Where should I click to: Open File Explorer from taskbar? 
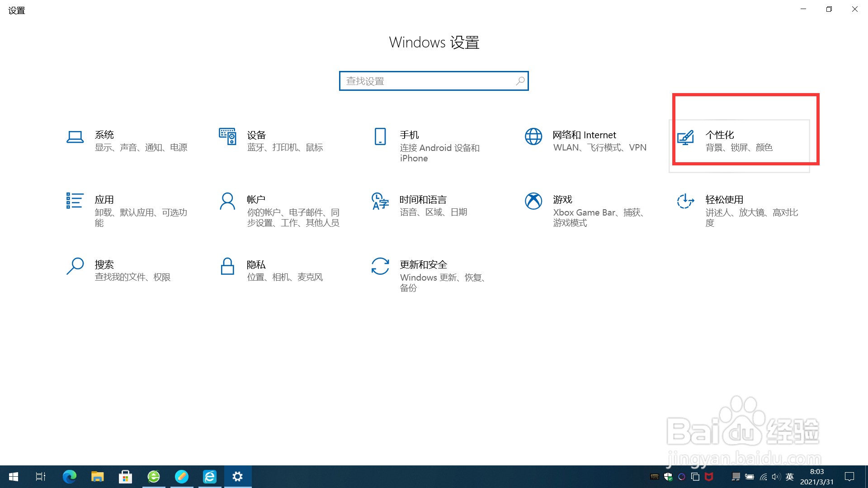click(97, 477)
